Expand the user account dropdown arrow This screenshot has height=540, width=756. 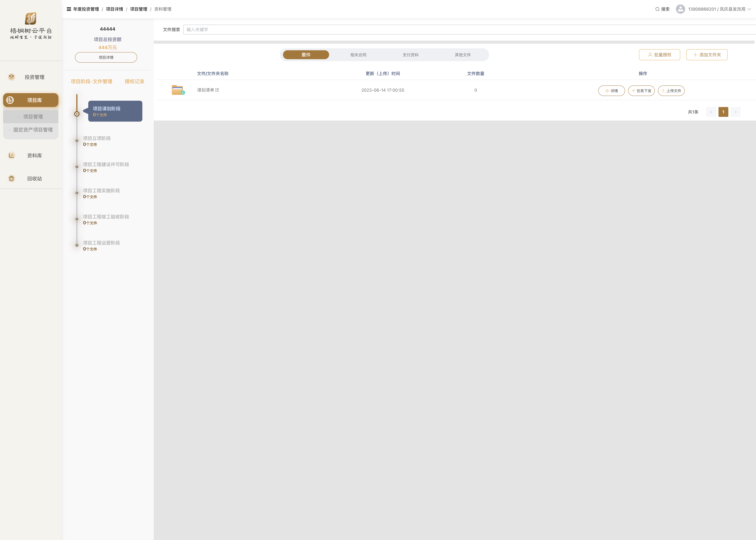(x=749, y=9)
